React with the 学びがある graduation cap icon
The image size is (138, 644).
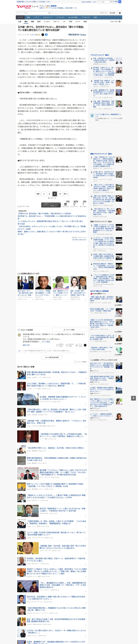(66, 204)
